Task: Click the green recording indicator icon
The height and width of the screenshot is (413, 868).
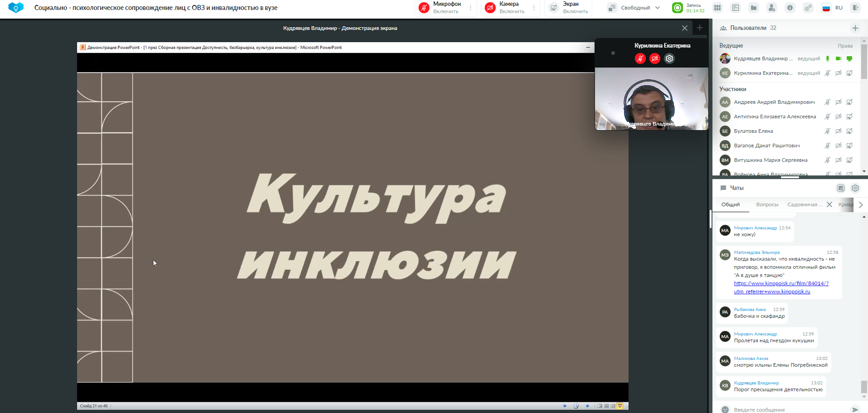Action: pos(677,8)
